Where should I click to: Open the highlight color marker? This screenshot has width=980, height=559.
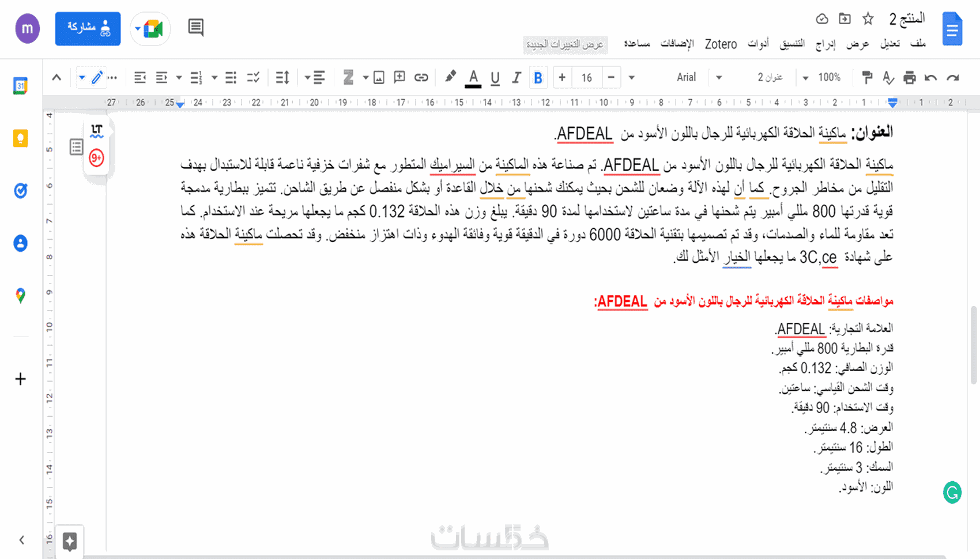451,77
